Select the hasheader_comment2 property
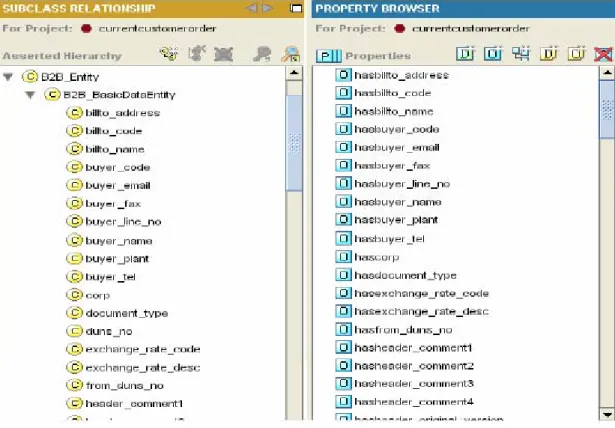 [x=414, y=366]
